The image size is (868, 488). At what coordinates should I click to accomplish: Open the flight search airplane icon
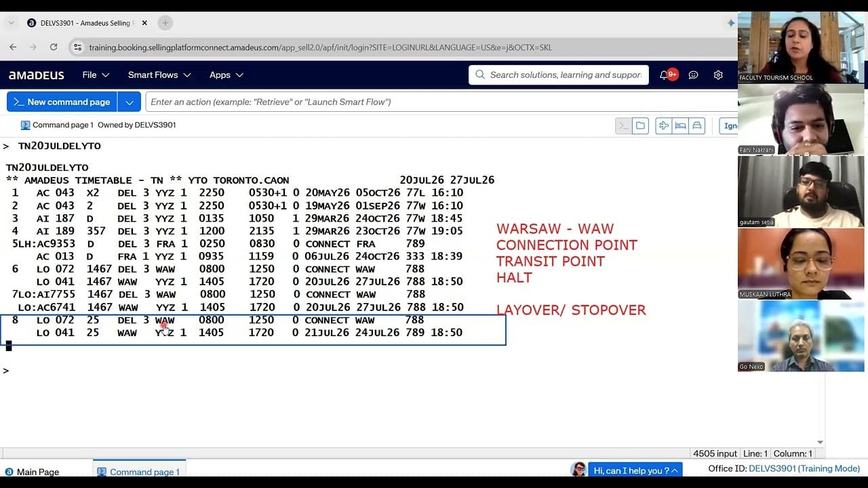pyautogui.click(x=664, y=125)
